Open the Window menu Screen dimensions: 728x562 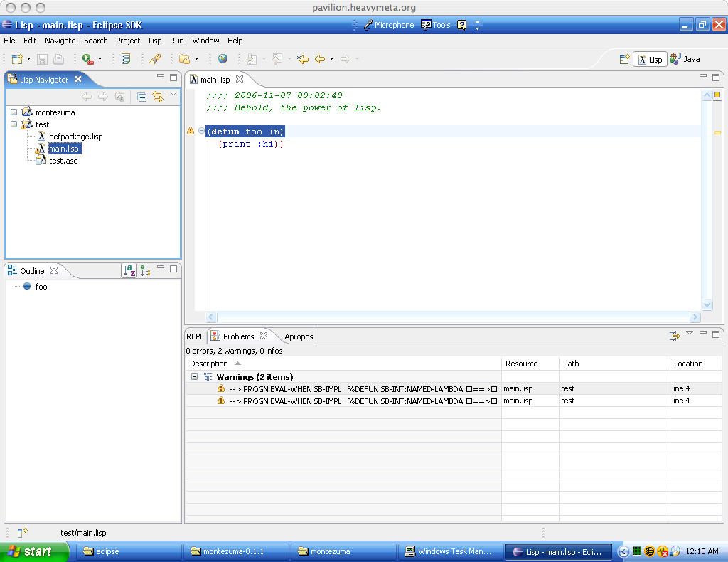pos(205,41)
